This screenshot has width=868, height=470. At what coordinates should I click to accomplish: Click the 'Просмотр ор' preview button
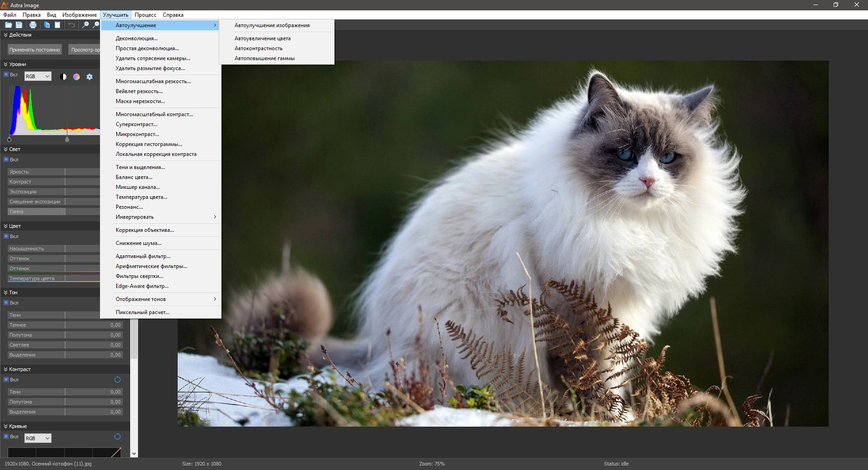(84, 50)
